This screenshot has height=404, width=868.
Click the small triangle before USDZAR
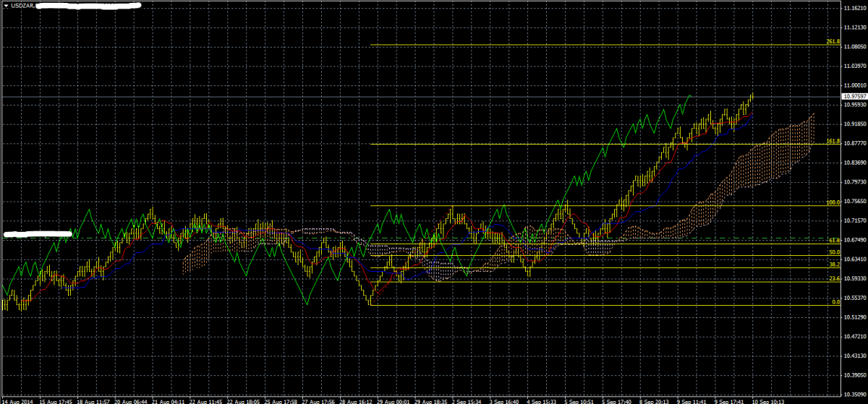click(7, 6)
